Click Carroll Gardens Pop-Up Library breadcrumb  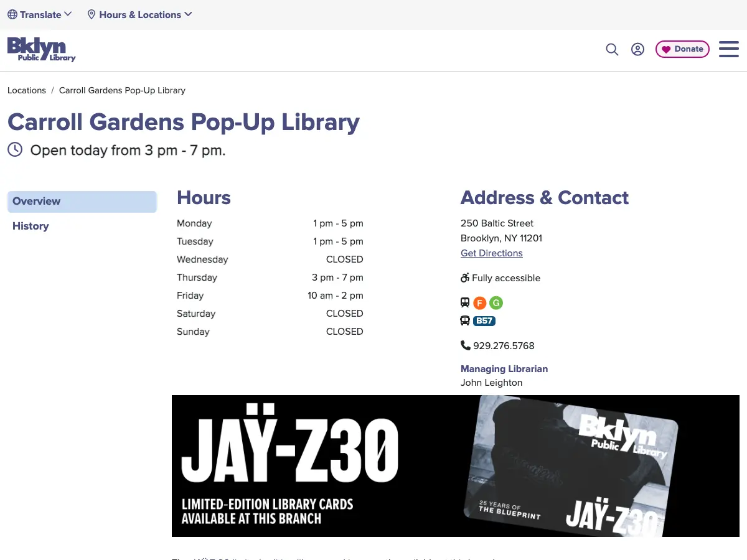tap(122, 90)
